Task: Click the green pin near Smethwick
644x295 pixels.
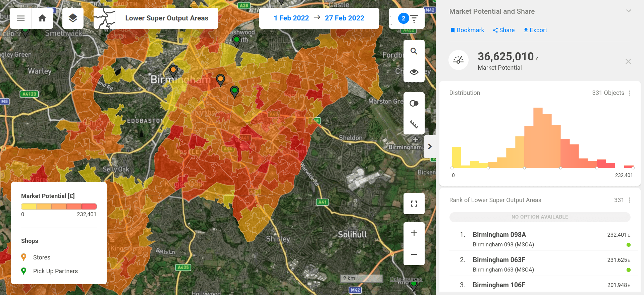Action: pos(25,32)
